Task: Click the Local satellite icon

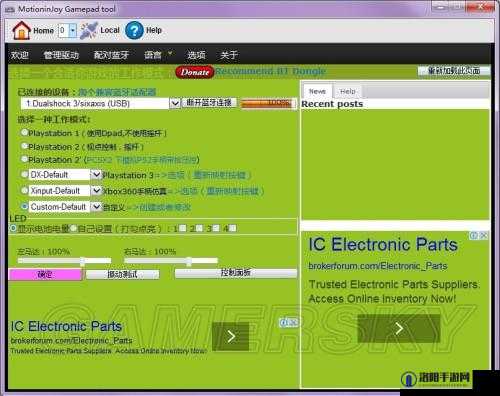Action: [x=89, y=30]
